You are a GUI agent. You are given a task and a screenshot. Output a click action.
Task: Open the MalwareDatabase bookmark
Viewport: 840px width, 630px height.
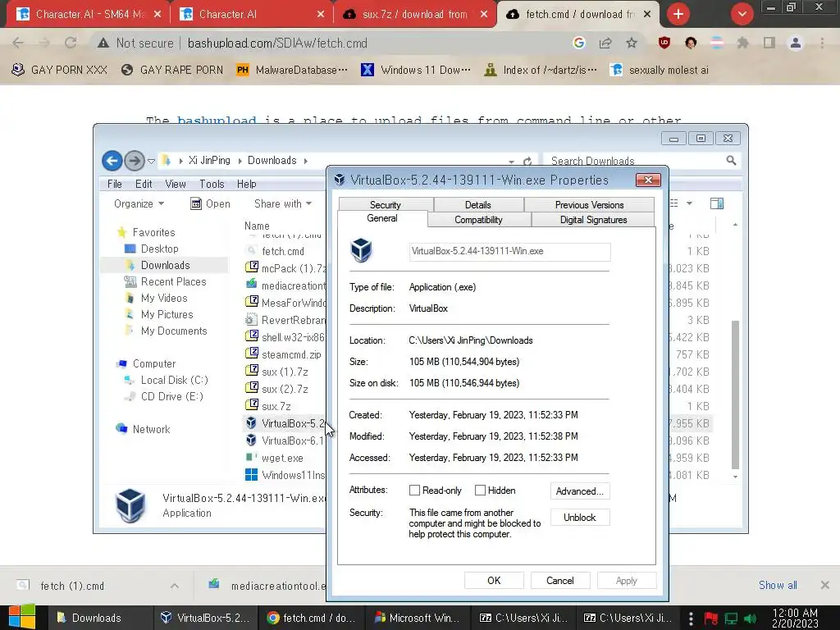pos(292,71)
